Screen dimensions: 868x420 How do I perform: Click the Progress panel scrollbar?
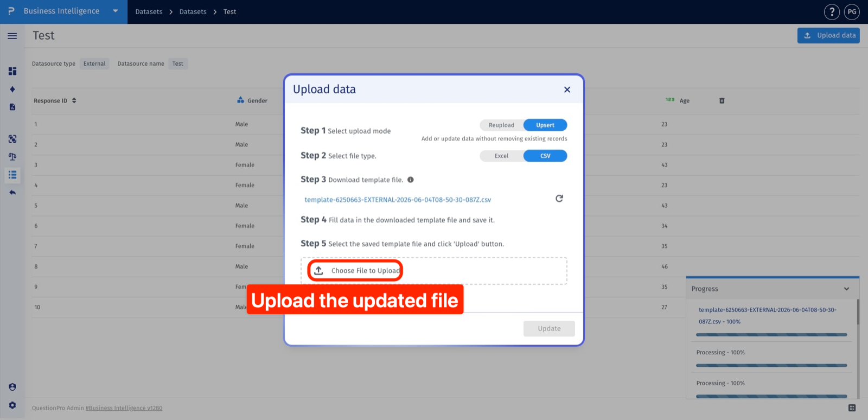pos(858,312)
